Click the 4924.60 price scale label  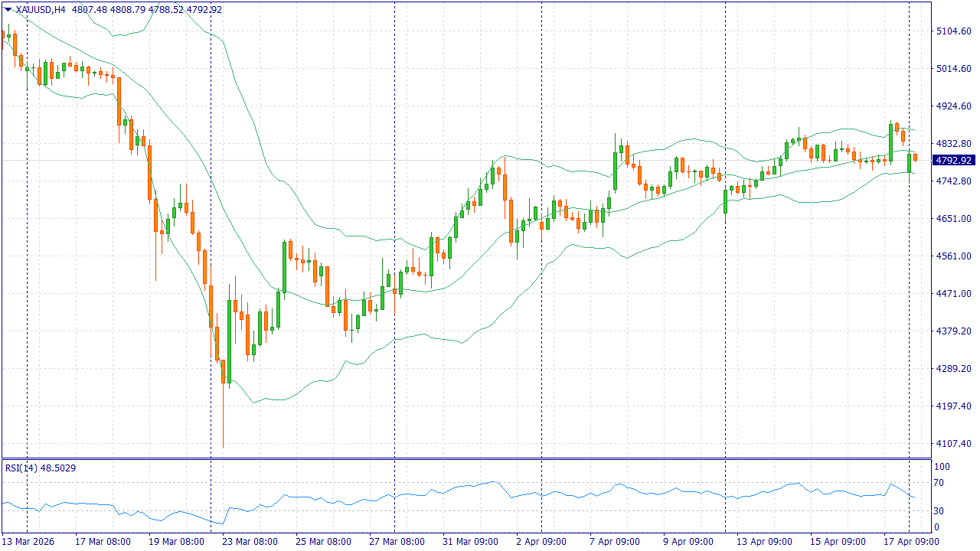(953, 106)
